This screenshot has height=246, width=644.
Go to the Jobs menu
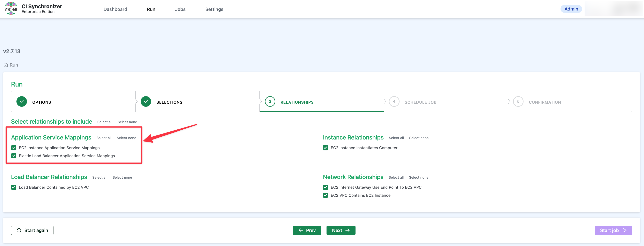click(x=180, y=9)
